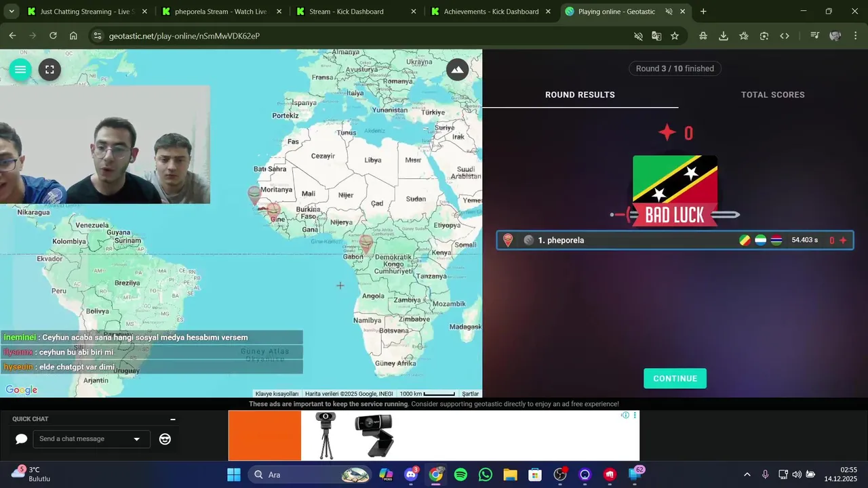The height and width of the screenshot is (488, 868).
Task: Open volume control in system tray
Action: click(797, 474)
